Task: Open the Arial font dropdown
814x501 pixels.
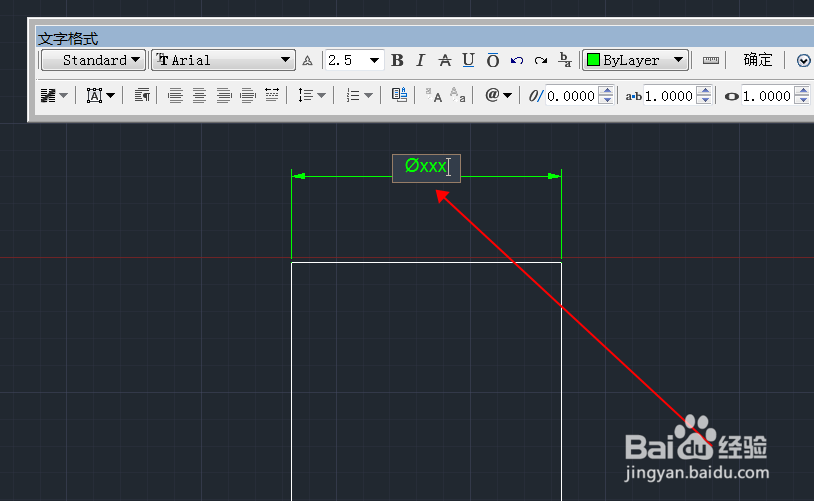Action: coord(223,60)
